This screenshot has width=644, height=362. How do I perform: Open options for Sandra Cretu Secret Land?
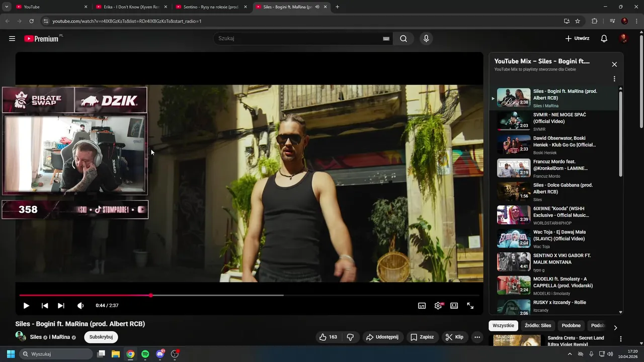[620, 339]
